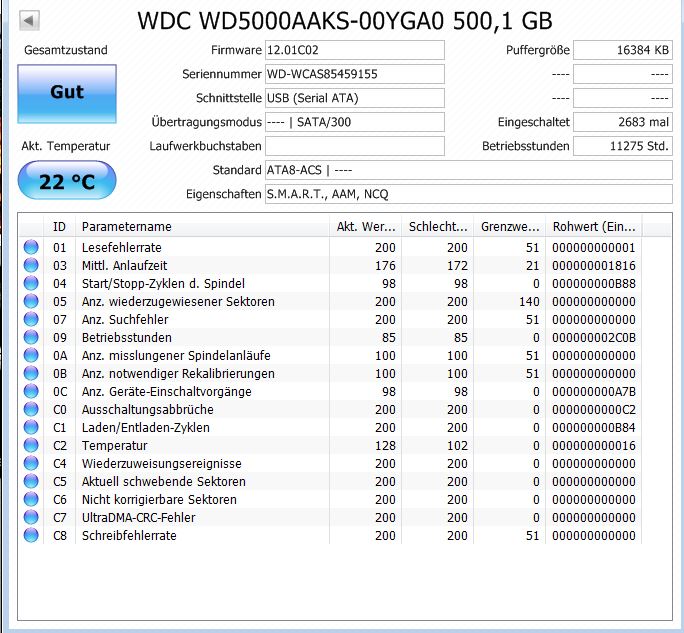
Task: Select Anz. misslungener Spindelanläufe text
Action: pos(176,356)
